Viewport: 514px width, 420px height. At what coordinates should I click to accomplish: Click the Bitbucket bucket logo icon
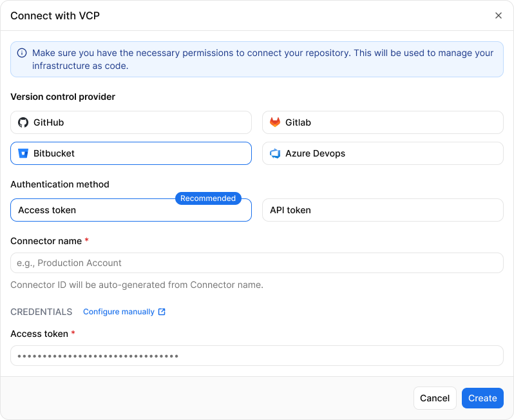click(23, 153)
